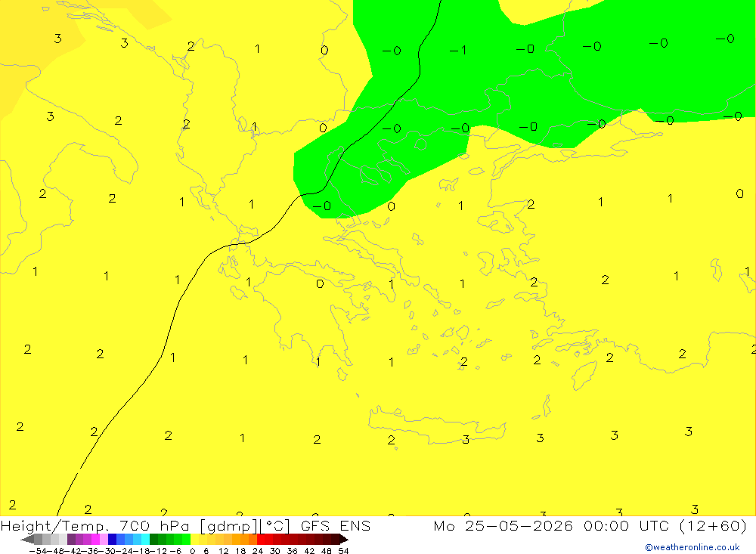Click the '42' legend label under red swatches
Image resolution: width=756 pixels, height=554 pixels.
(x=309, y=551)
